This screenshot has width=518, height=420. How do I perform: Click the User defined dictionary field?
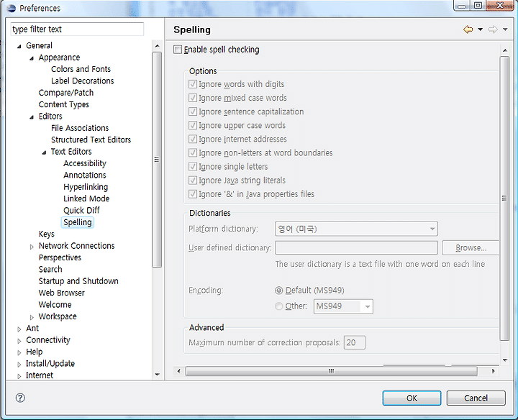click(356, 247)
